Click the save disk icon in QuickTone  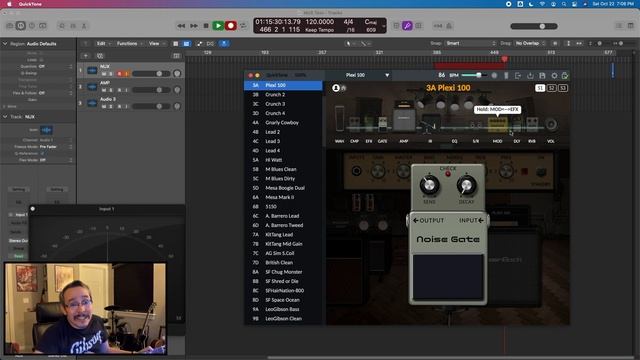pos(542,76)
